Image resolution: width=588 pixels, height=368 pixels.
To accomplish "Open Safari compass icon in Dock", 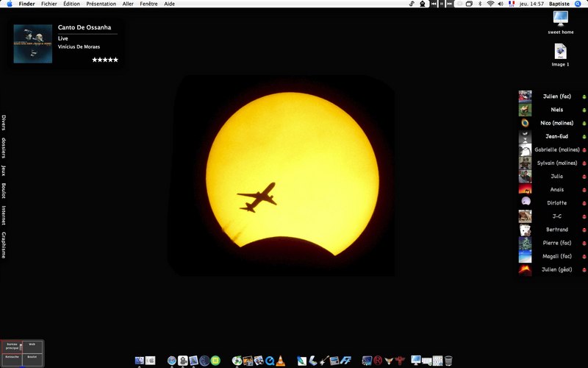I will pyautogui.click(x=172, y=361).
